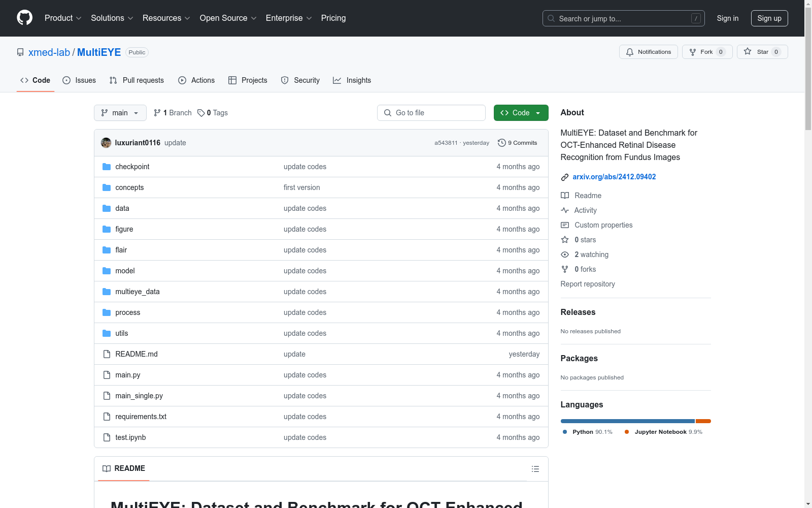This screenshot has width=812, height=508.
Task: Open the main.py file name
Action: (x=128, y=375)
